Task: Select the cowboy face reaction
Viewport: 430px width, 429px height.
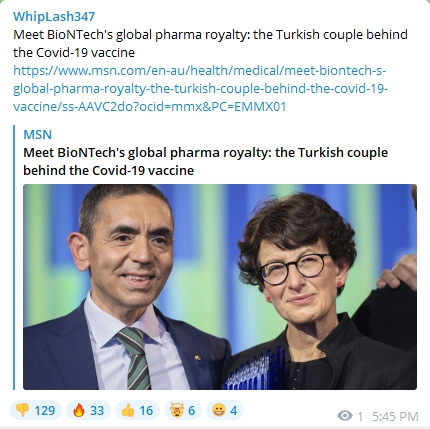Action: [x=183, y=410]
